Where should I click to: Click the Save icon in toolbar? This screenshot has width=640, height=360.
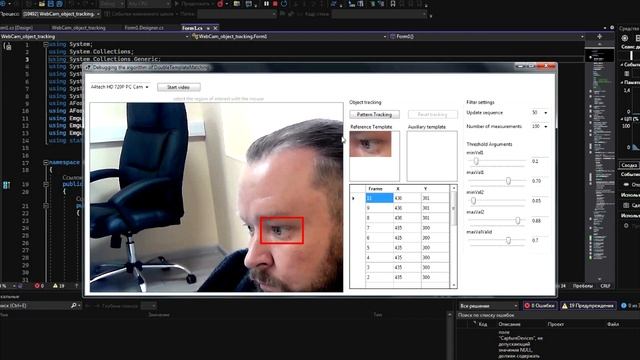coord(51,4)
